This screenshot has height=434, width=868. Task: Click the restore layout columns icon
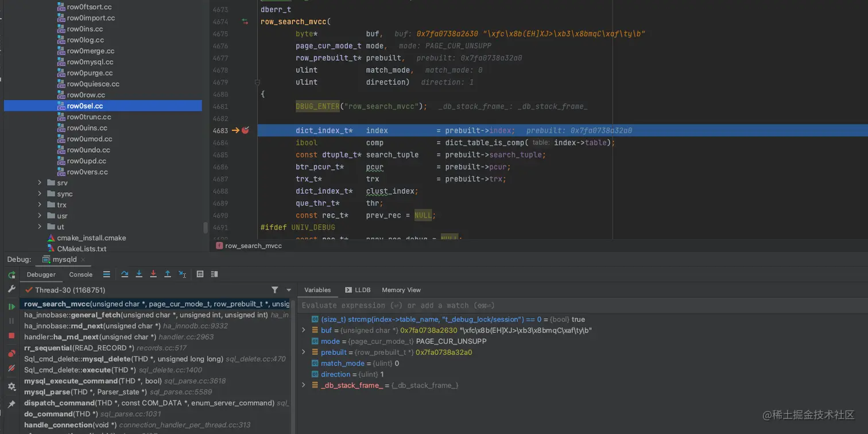coord(214,274)
